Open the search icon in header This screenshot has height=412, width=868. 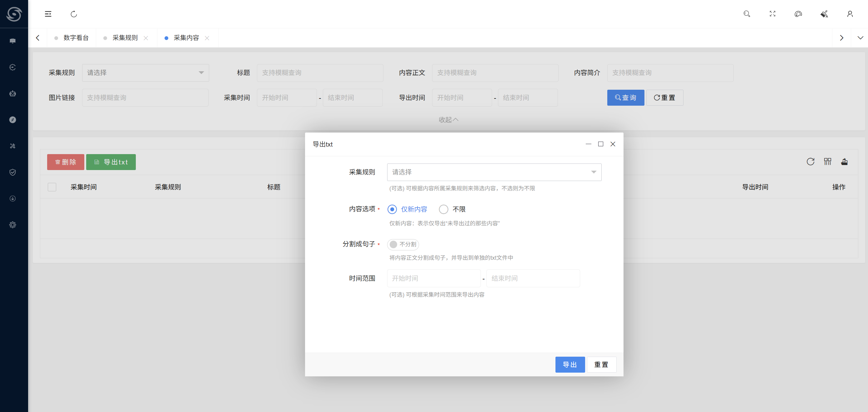(x=747, y=14)
